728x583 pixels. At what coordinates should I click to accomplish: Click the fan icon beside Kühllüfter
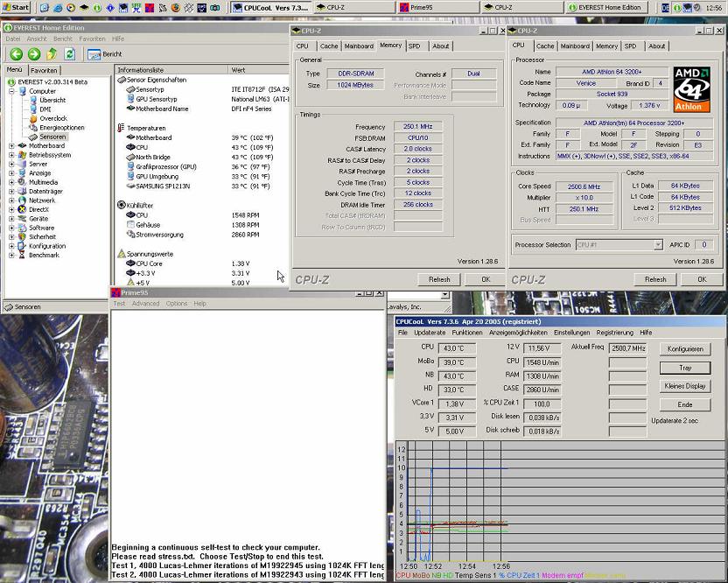pos(121,205)
